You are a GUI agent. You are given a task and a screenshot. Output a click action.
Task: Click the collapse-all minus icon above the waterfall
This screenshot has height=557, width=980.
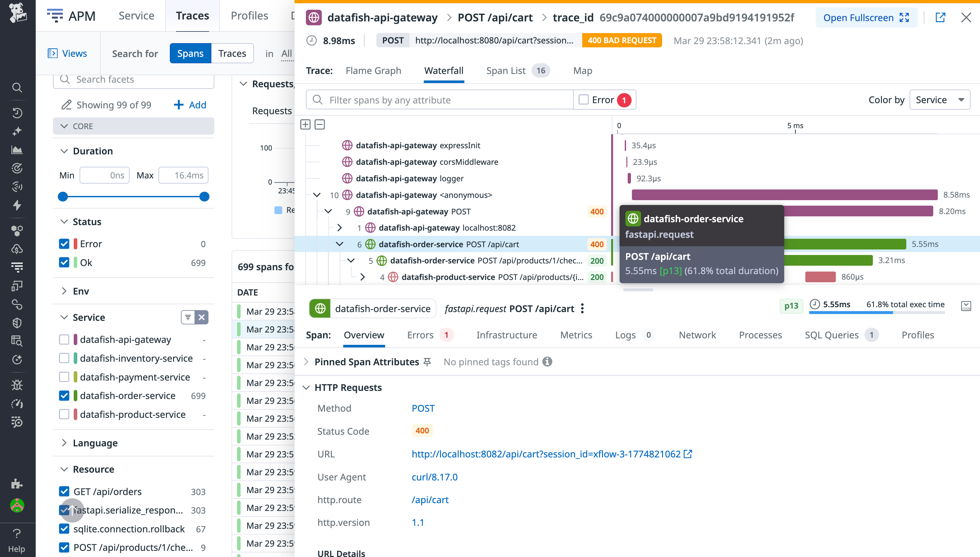click(320, 124)
